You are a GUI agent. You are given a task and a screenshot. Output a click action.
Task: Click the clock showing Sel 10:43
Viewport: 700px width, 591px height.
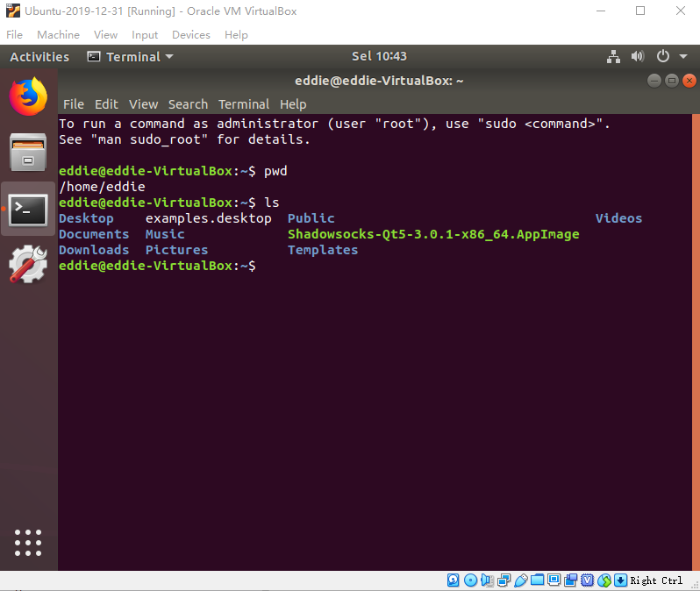tap(379, 56)
